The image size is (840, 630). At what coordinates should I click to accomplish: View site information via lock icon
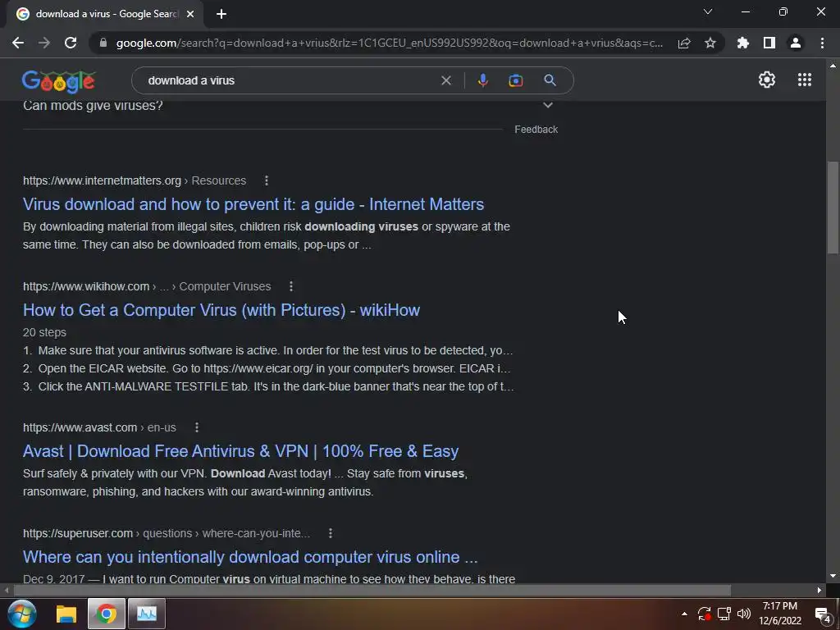pyautogui.click(x=103, y=43)
